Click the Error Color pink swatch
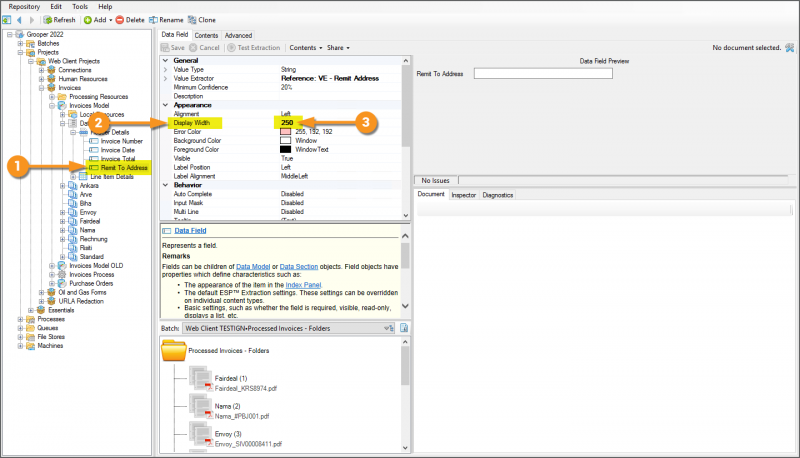 click(x=285, y=132)
